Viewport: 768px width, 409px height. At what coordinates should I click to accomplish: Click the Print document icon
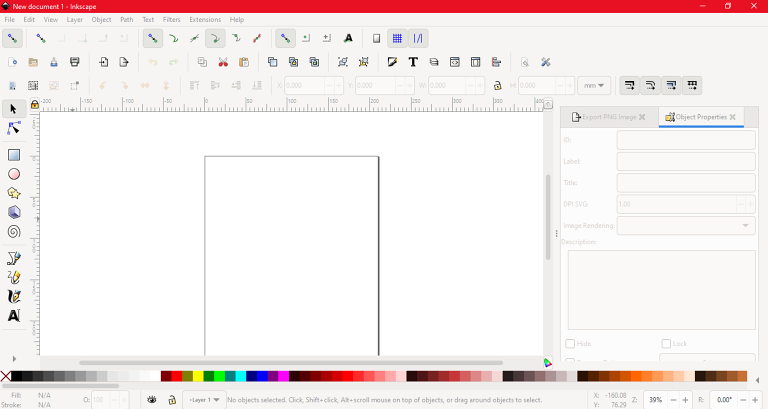coord(74,62)
